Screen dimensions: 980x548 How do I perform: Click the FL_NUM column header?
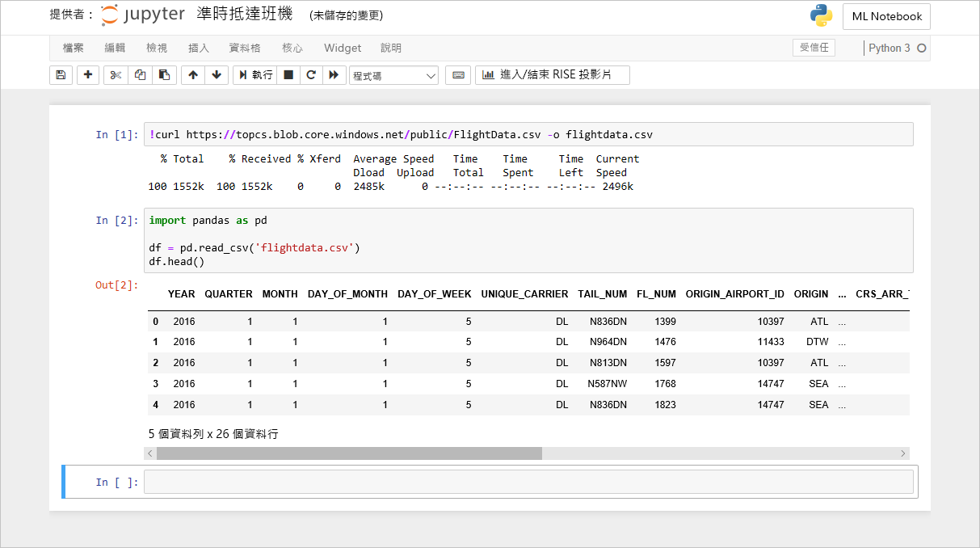[x=656, y=294]
